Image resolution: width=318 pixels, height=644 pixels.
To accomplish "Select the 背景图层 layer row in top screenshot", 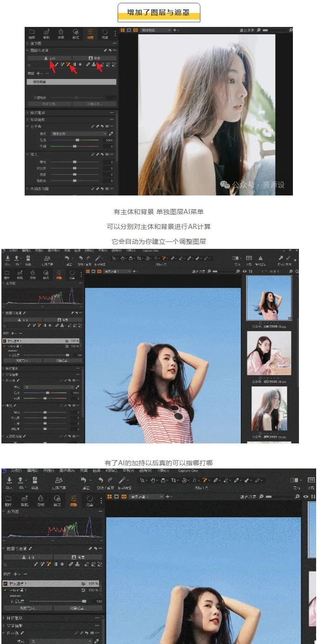I will pyautogui.click(x=72, y=82).
